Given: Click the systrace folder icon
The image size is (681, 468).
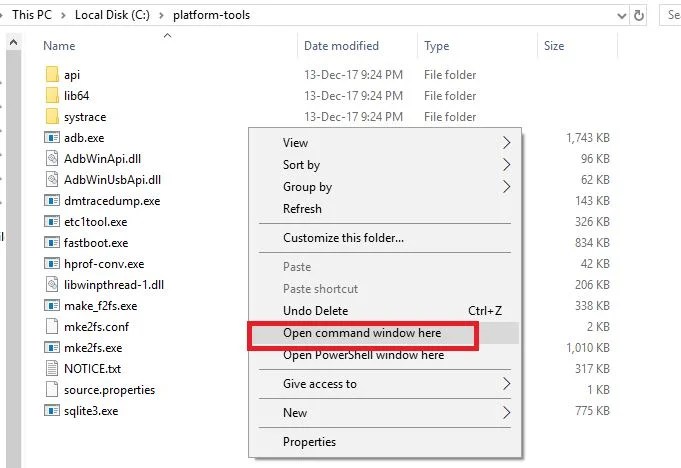Looking at the screenshot, I should (53, 117).
